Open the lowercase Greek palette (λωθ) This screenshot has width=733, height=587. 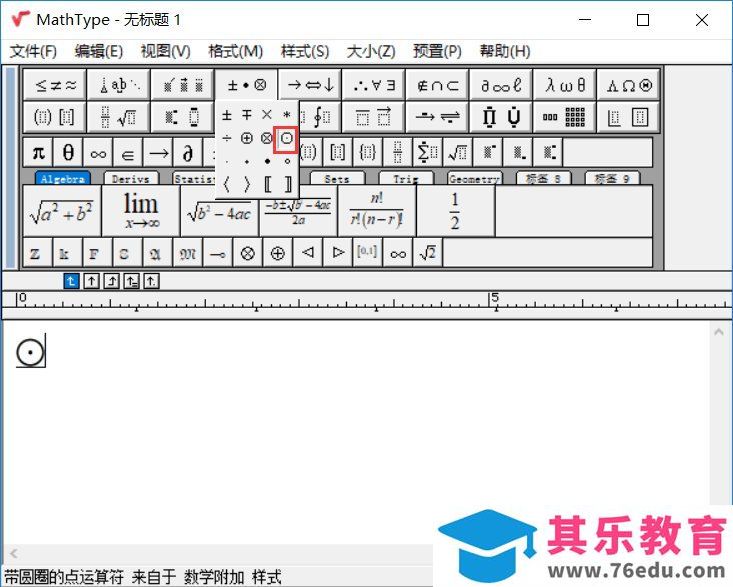565,85
